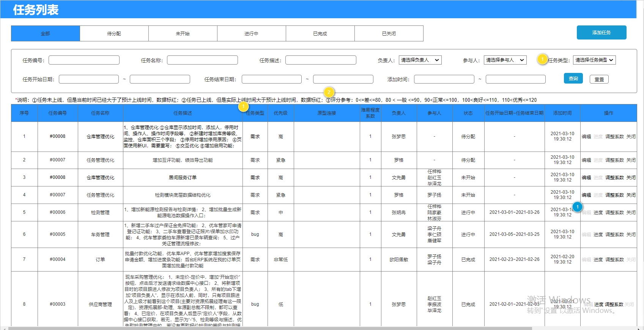The width and height of the screenshot is (644, 330).
Task: Edit row 3 task 居间服务订单
Action: click(x=586, y=178)
